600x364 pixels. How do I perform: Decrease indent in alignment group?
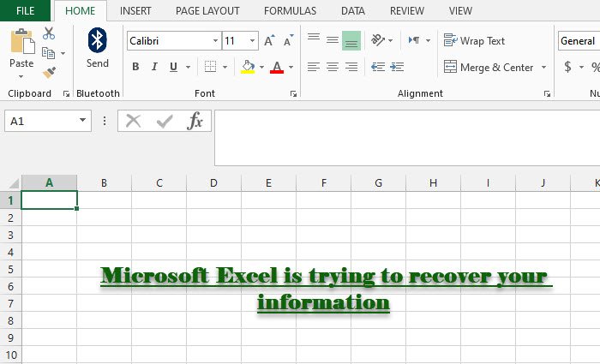coord(378,67)
